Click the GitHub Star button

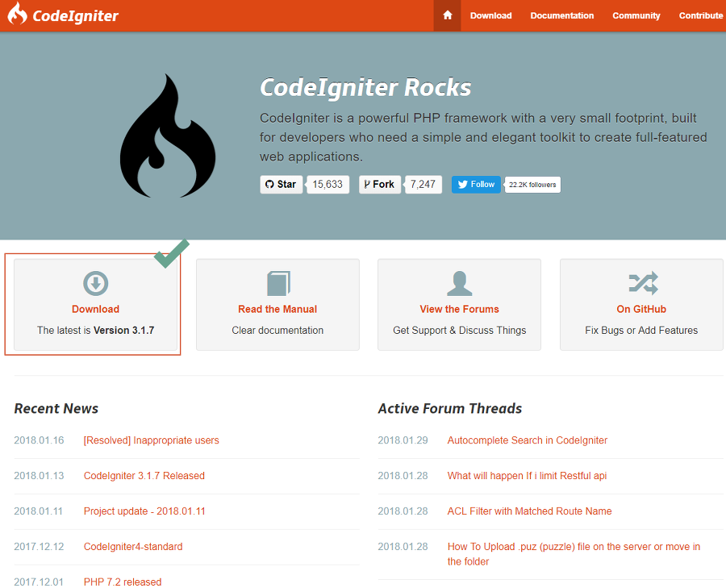coord(281,184)
